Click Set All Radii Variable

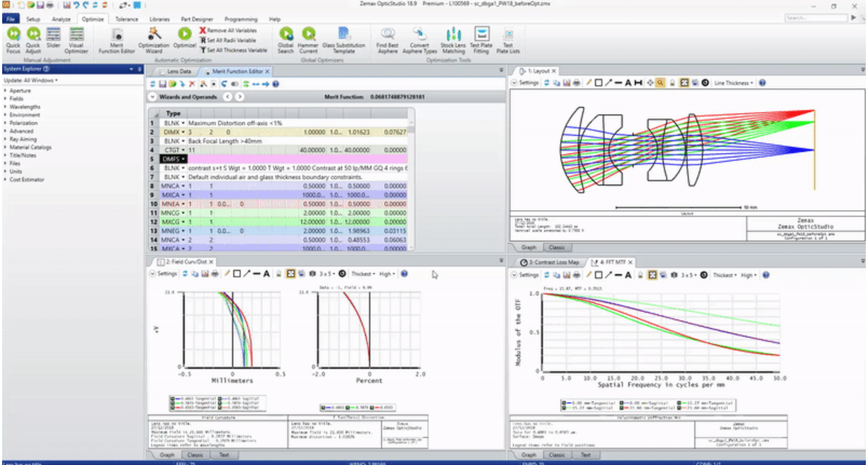pos(228,40)
